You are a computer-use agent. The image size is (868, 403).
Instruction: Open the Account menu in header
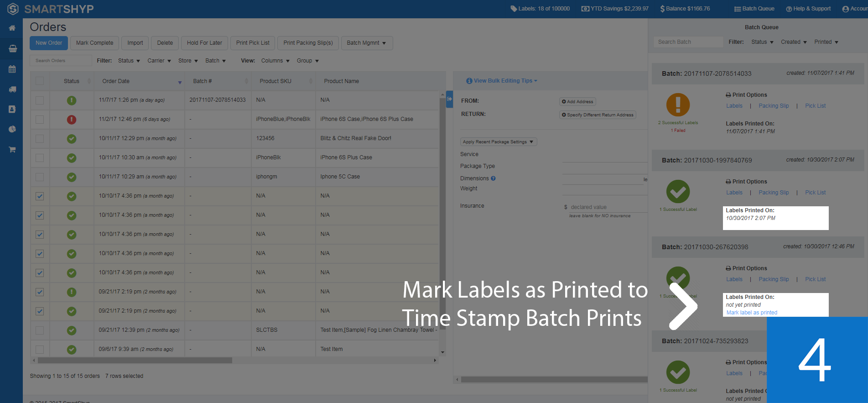[x=855, y=9]
